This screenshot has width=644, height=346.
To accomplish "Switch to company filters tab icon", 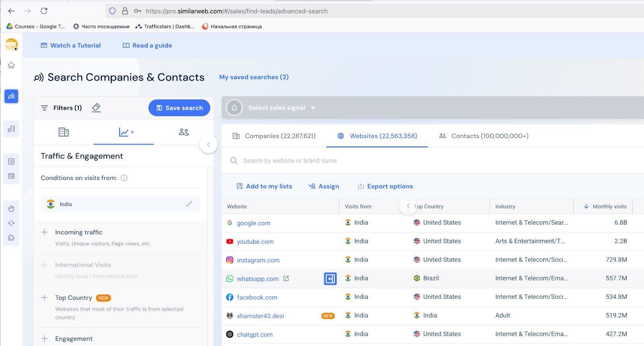I will click(64, 132).
